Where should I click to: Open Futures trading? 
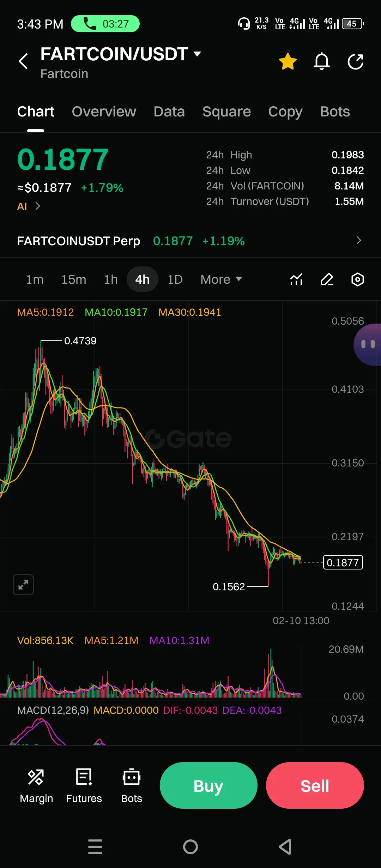(84, 786)
